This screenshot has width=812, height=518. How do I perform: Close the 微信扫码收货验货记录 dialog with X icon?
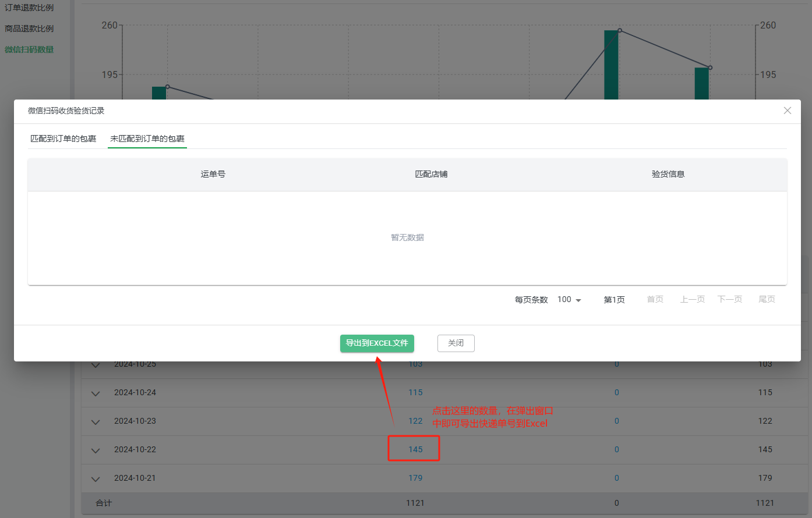point(787,111)
